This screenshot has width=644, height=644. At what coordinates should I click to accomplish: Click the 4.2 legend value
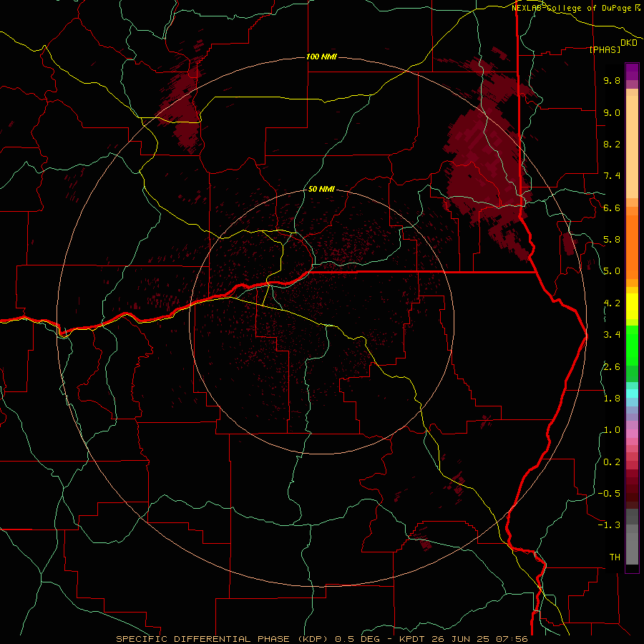tap(612, 303)
